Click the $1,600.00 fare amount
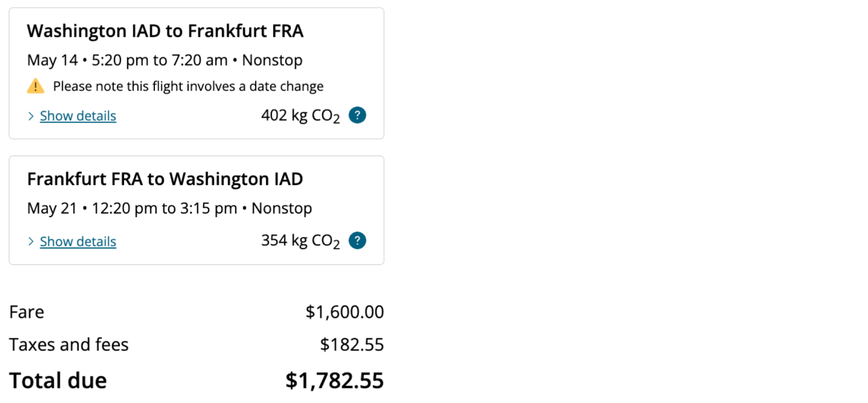 tap(344, 312)
